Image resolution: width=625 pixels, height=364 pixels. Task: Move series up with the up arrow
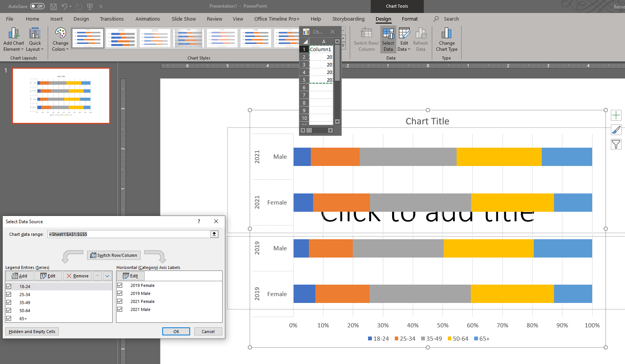pos(97,276)
